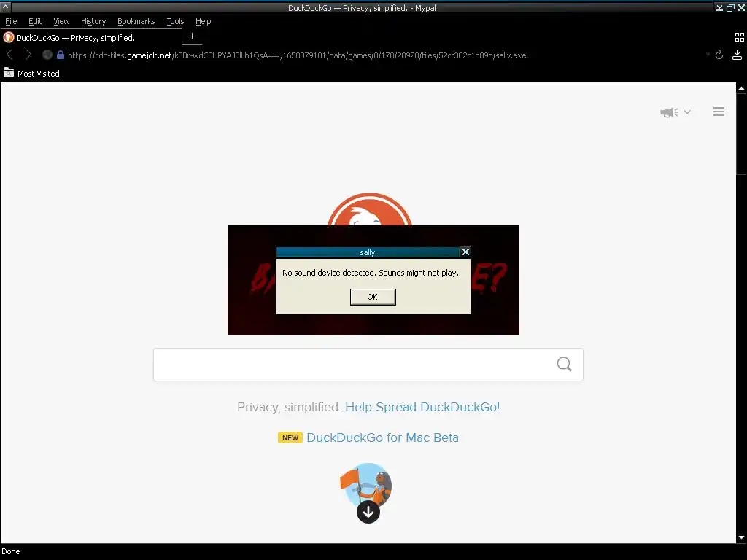Click the NEW badge
This screenshot has height=560, width=747.
(x=290, y=437)
